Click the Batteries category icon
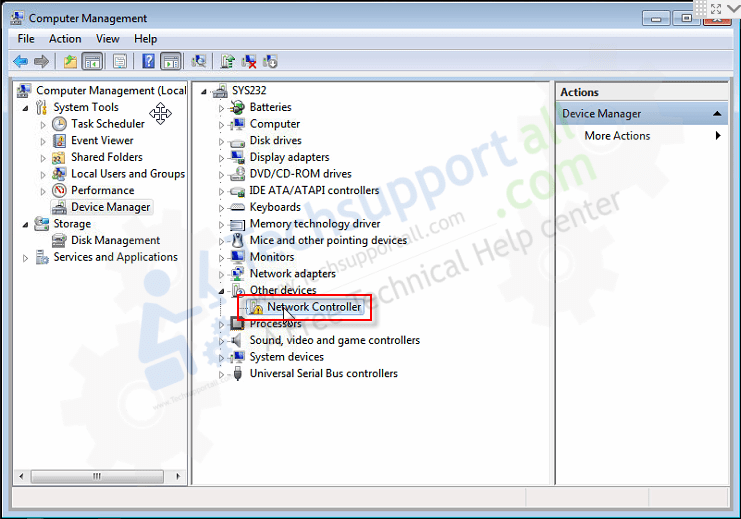 pos(237,107)
